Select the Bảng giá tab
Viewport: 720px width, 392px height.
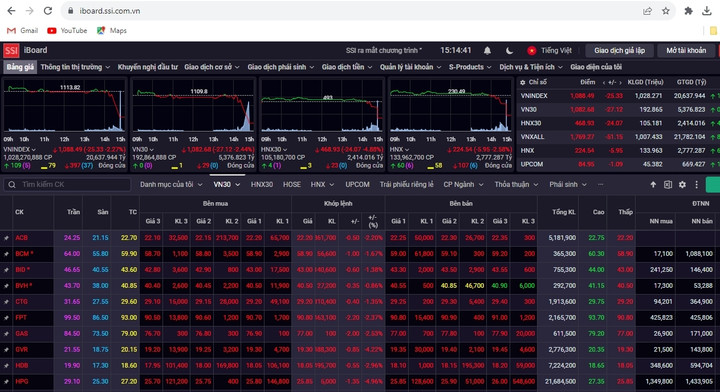pos(20,67)
